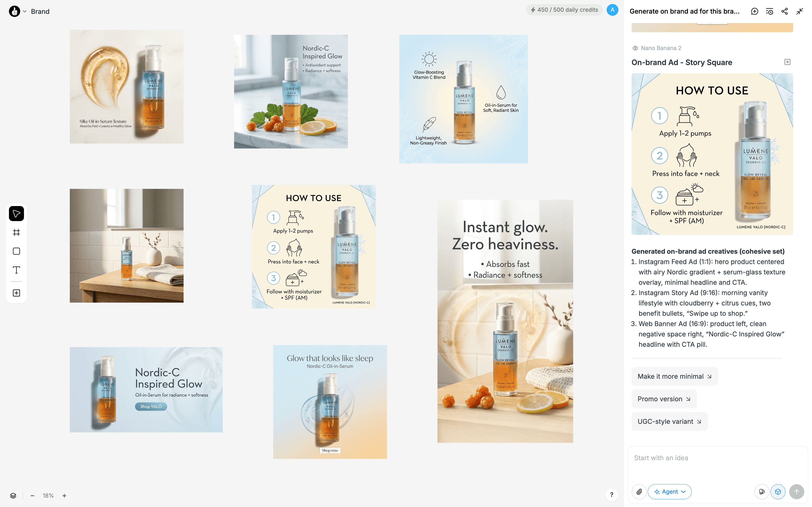Image resolution: width=812 pixels, height=507 pixels.
Task: Select the Text tool
Action: point(16,270)
